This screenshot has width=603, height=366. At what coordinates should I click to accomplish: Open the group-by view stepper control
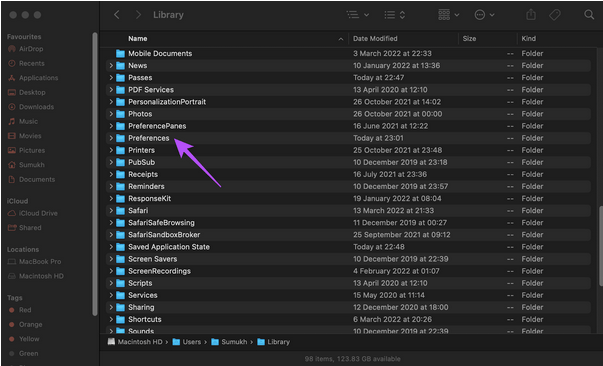point(395,15)
